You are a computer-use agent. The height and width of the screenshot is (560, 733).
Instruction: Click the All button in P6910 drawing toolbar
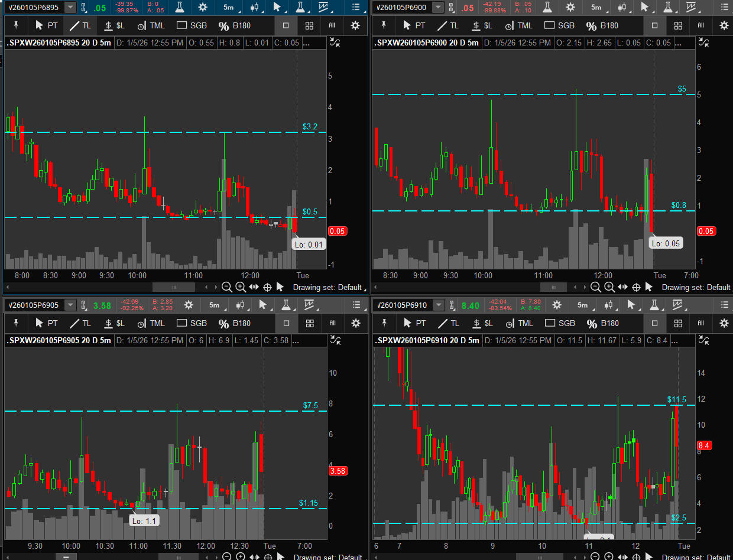pyautogui.click(x=700, y=323)
